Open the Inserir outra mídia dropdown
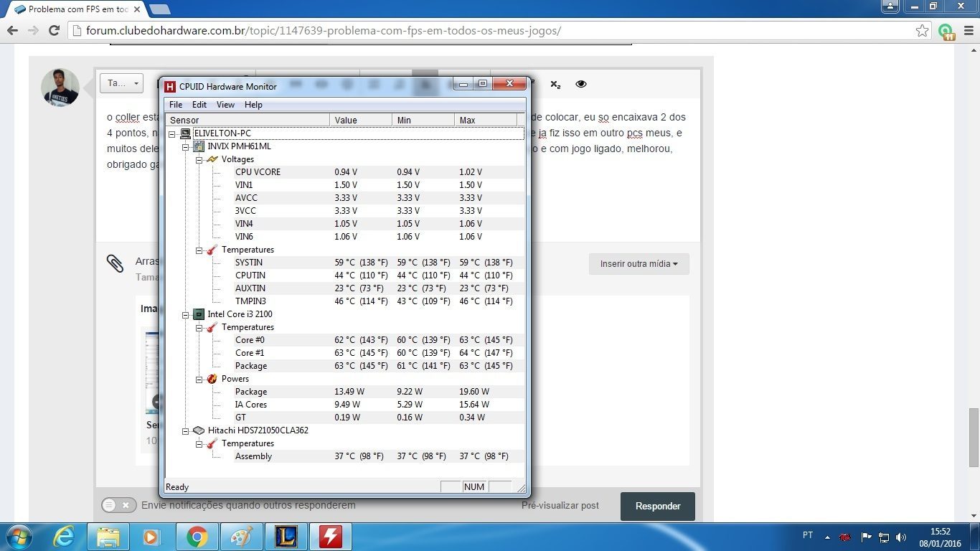The height and width of the screenshot is (551, 980). pyautogui.click(x=639, y=264)
